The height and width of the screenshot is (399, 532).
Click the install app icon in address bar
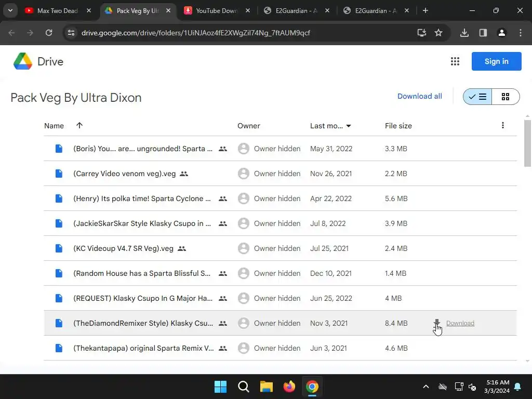point(421,33)
